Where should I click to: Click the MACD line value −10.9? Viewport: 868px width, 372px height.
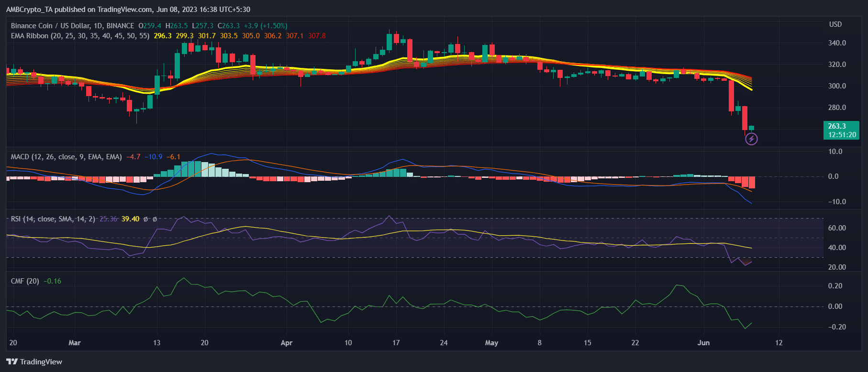click(x=153, y=157)
